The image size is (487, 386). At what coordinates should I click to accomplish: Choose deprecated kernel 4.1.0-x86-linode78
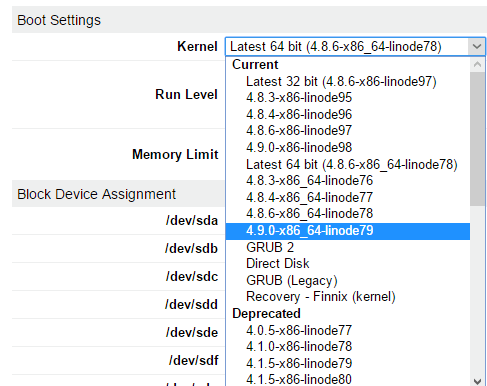[348, 347]
